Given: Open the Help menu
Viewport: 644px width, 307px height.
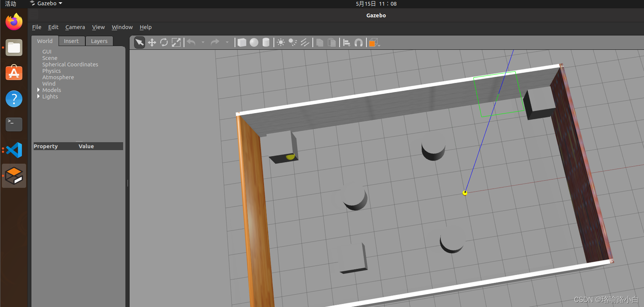Looking at the screenshot, I should [145, 27].
